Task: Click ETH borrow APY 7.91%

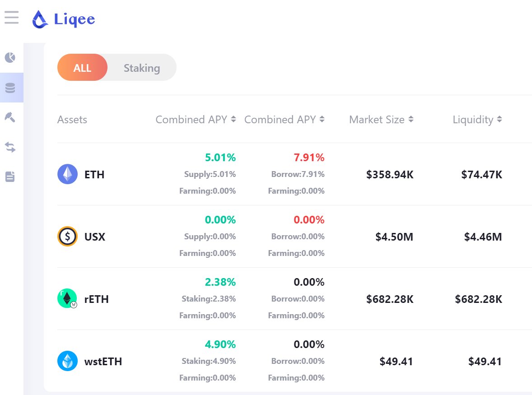Action: pos(309,157)
